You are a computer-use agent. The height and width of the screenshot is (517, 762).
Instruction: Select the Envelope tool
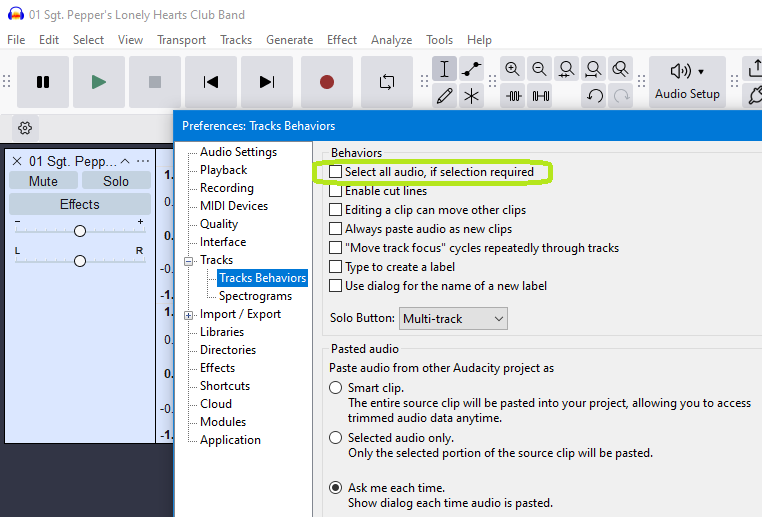tap(471, 69)
